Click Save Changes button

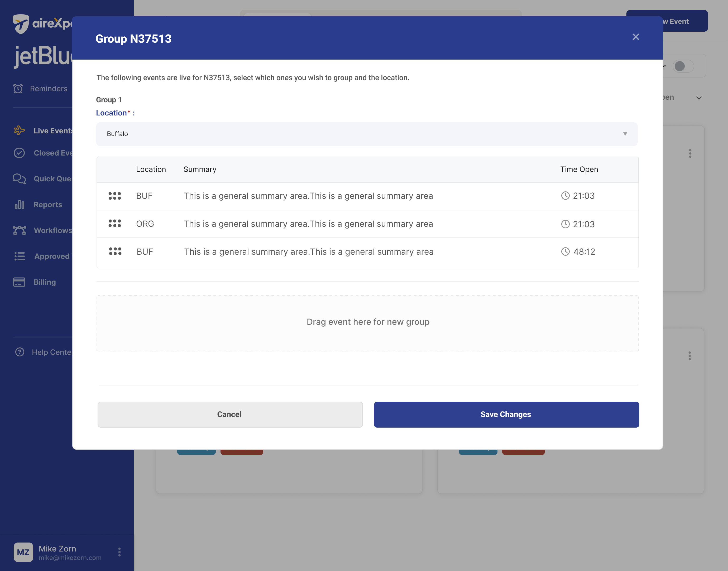506,415
